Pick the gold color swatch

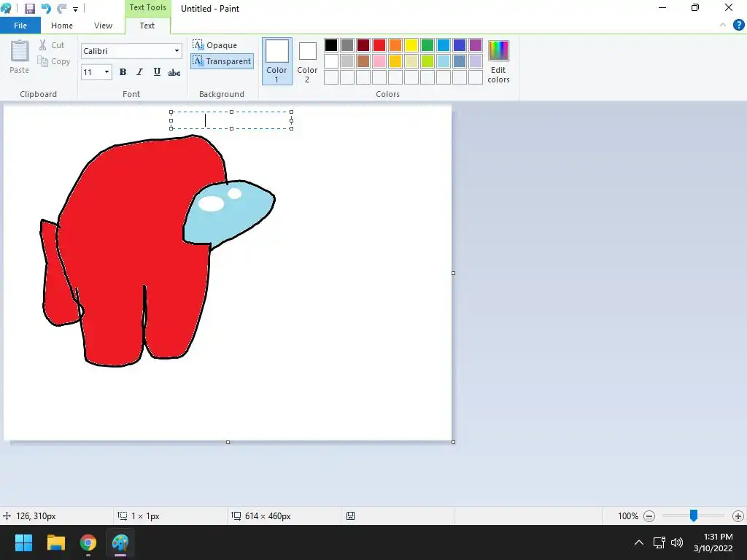point(395,61)
